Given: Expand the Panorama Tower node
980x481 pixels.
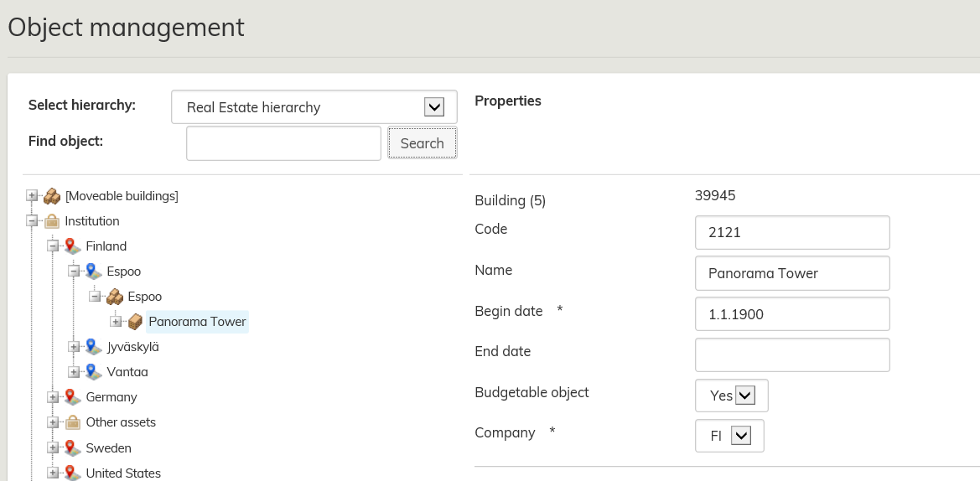Looking at the screenshot, I should pyautogui.click(x=116, y=322).
